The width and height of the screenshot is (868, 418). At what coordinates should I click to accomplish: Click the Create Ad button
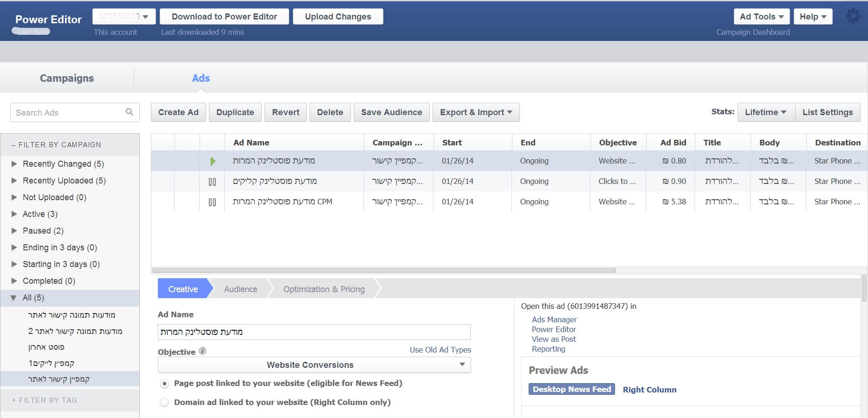178,112
